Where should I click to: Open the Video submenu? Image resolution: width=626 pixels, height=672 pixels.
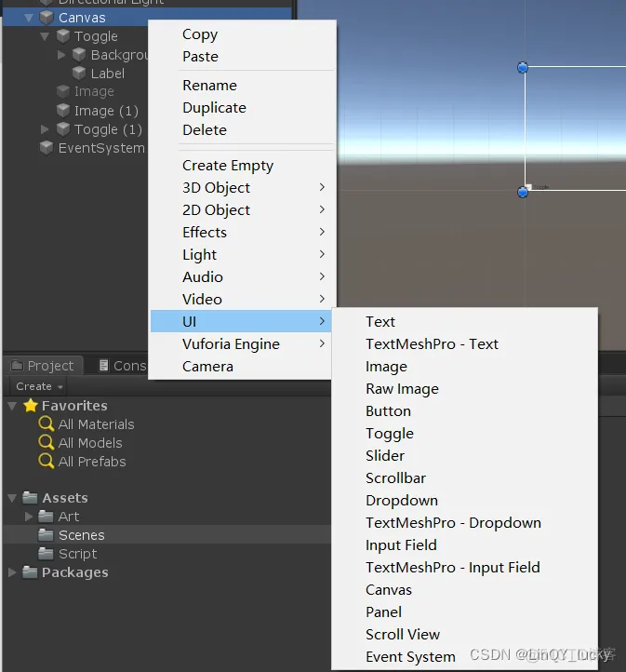point(242,299)
